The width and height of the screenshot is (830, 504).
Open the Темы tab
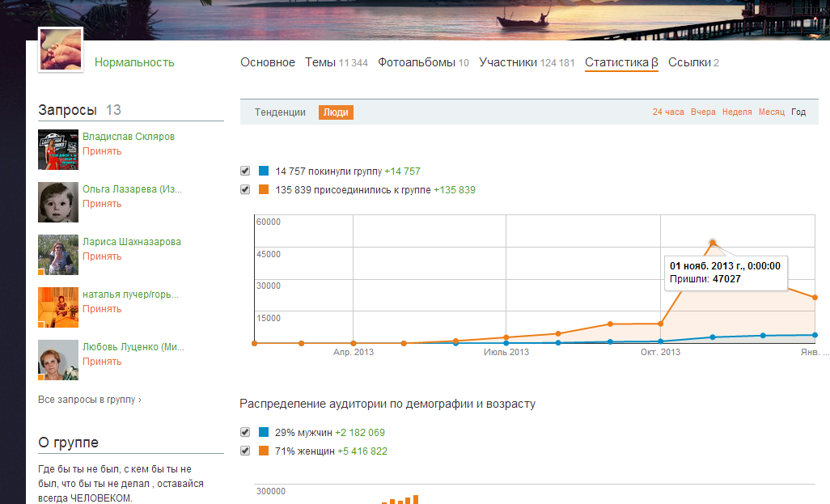(x=337, y=62)
